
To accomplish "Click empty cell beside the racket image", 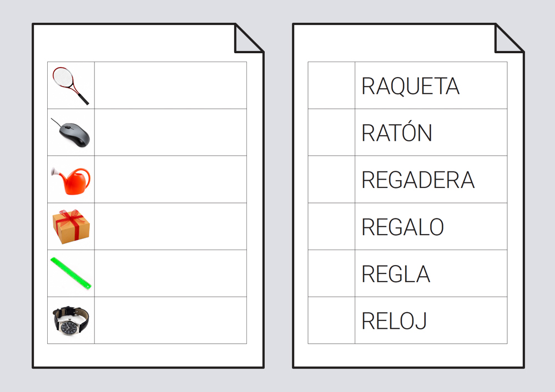I will click(170, 85).
